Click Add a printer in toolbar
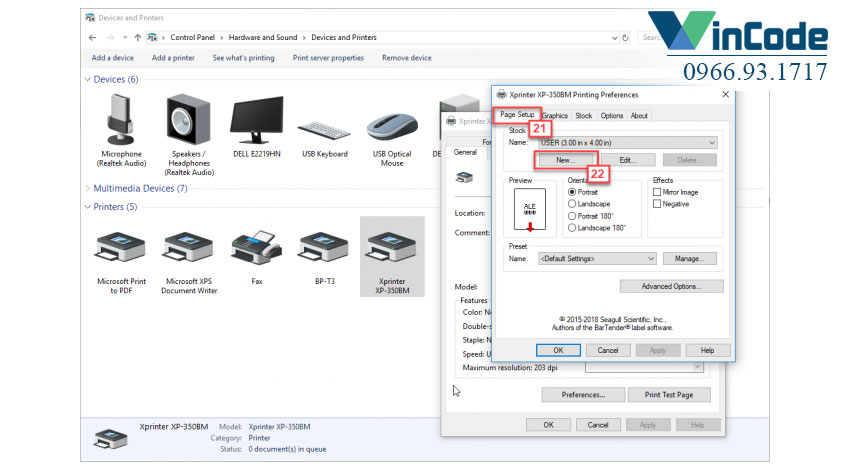The width and height of the screenshot is (850, 470). point(173,58)
